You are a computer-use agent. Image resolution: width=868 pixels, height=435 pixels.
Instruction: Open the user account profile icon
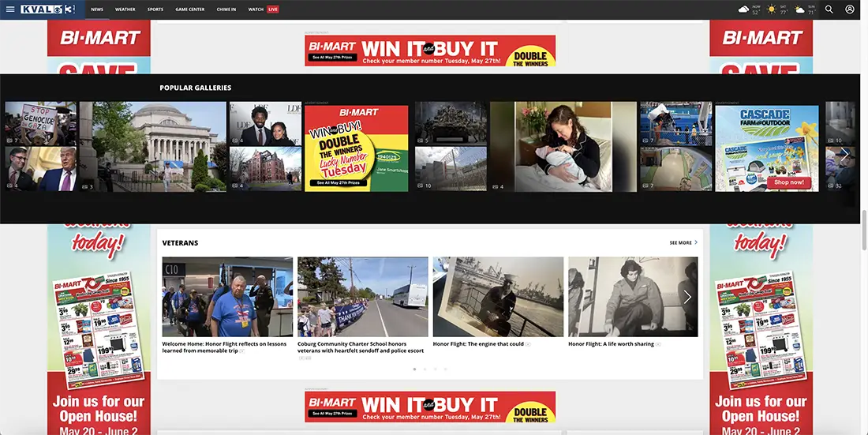(x=850, y=9)
